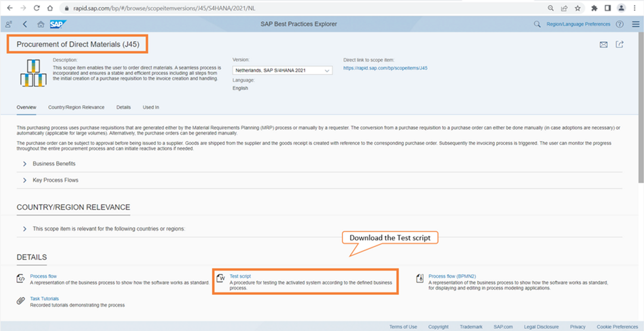Open direct link rapid.sap.com/bp/scopeitems/J45
Viewport: 644px width, 331px height.
385,68
